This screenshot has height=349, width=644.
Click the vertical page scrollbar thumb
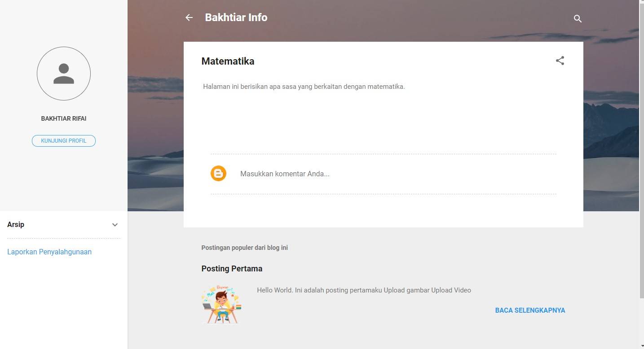pos(641,148)
